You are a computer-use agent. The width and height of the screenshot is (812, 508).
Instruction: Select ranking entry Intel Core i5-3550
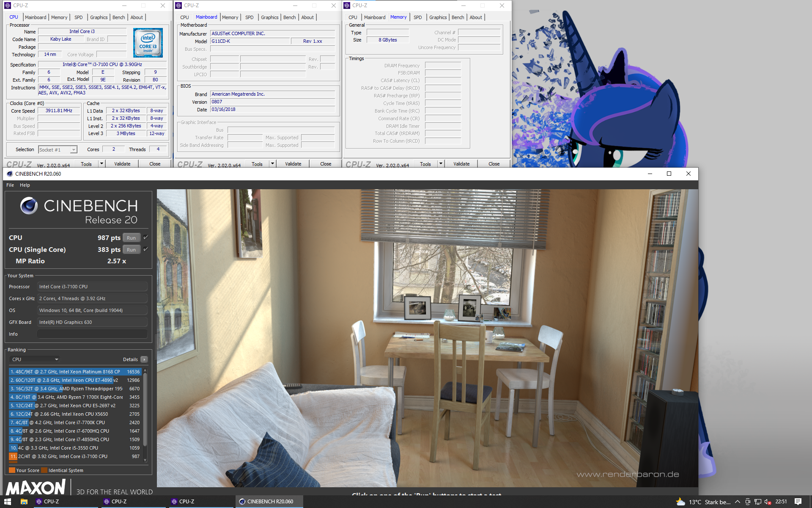tap(75, 448)
